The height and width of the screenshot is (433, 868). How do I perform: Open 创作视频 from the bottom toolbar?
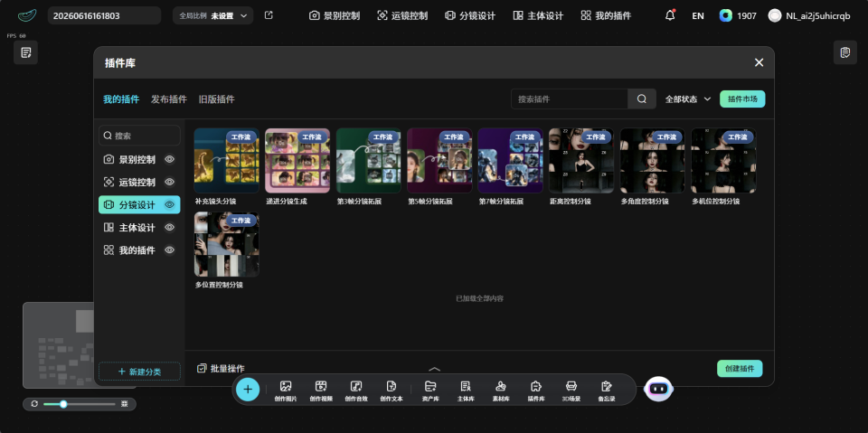[321, 387]
